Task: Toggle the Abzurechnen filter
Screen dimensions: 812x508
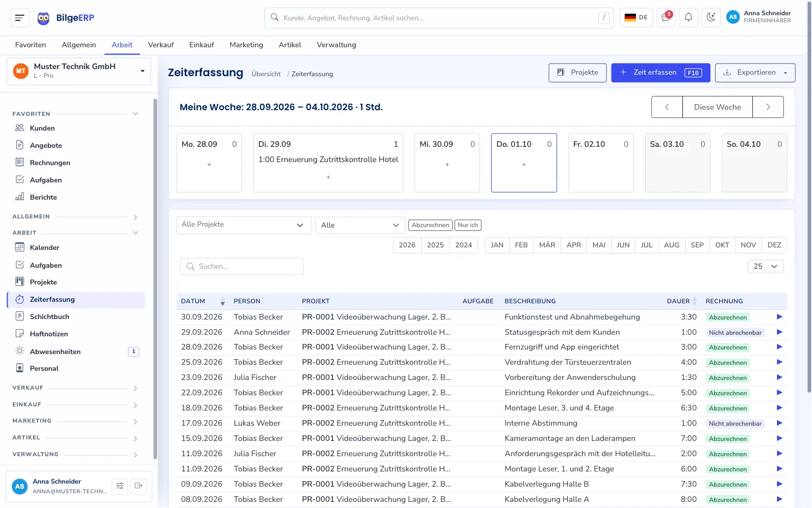Action: pyautogui.click(x=430, y=225)
